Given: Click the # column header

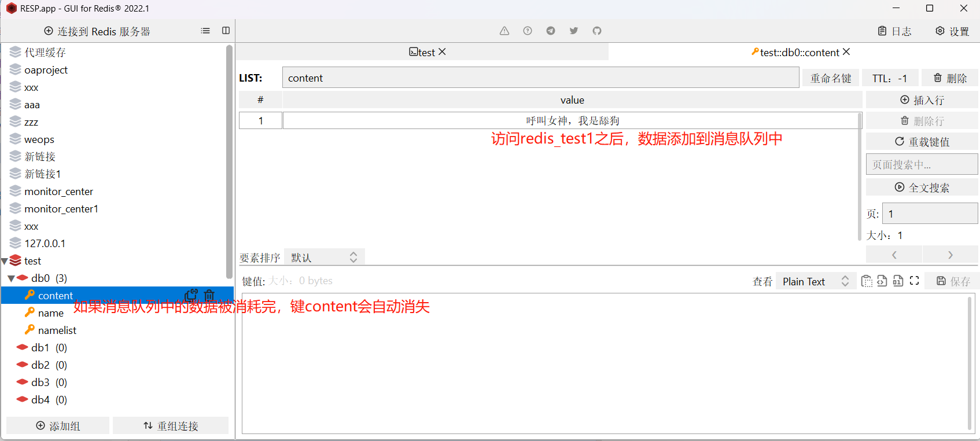Looking at the screenshot, I should pos(260,100).
